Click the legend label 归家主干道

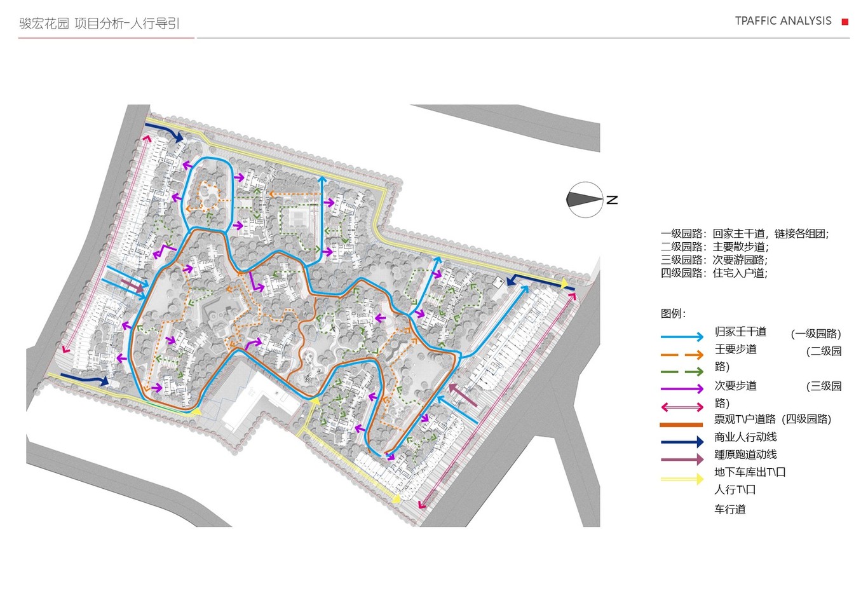pyautogui.click(x=740, y=332)
